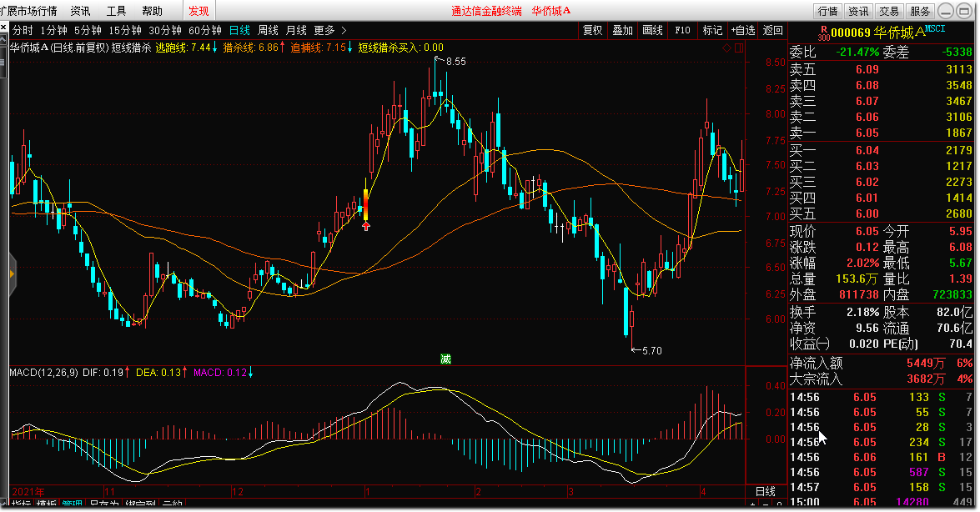This screenshot has height=512, width=980.
Task: Click the 总量 153.6万 value
Action: point(857,279)
